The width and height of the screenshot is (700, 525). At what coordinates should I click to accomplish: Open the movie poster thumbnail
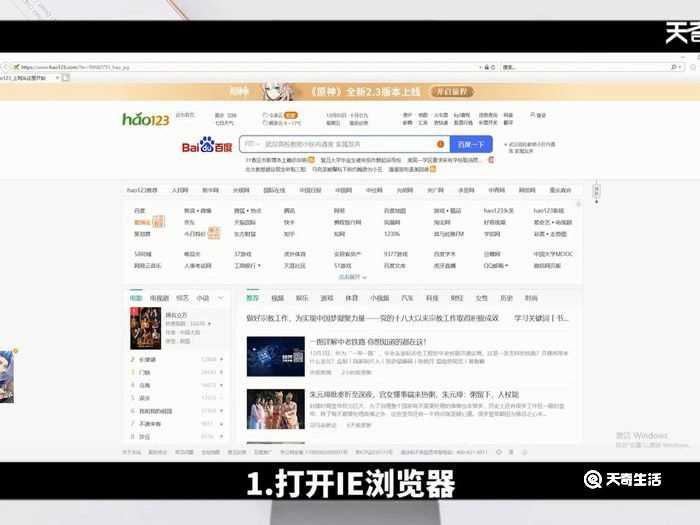[x=146, y=328]
